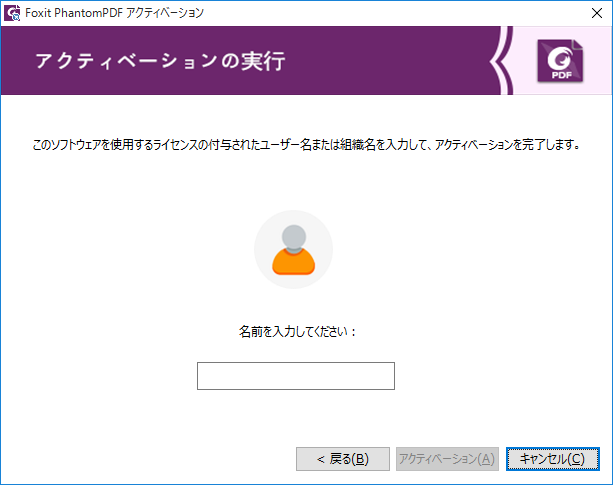Click the license instruction text line
Image resolution: width=613 pixels, height=485 pixels.
(x=306, y=145)
